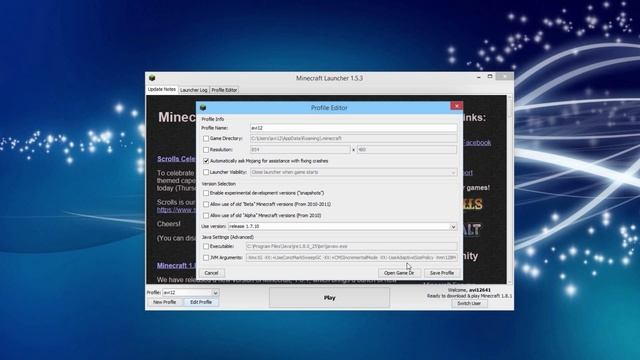640x360 pixels.
Task: Click the Game Directory path field
Action: click(x=353, y=139)
